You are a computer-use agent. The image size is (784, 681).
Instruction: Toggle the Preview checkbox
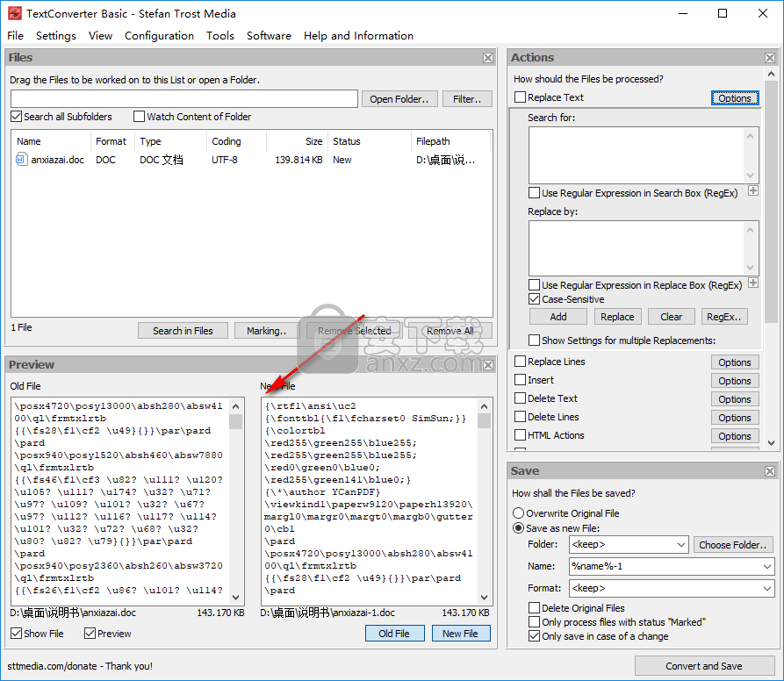pos(90,634)
